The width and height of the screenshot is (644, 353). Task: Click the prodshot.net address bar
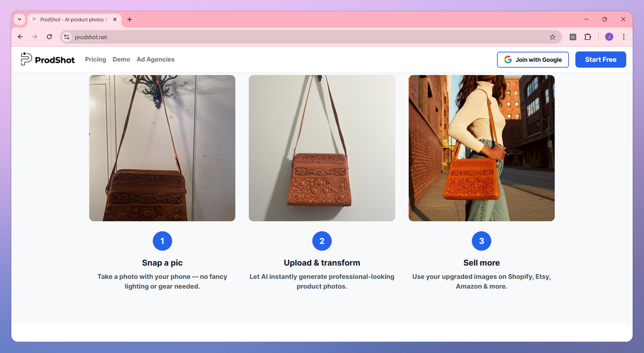pyautogui.click(x=310, y=37)
